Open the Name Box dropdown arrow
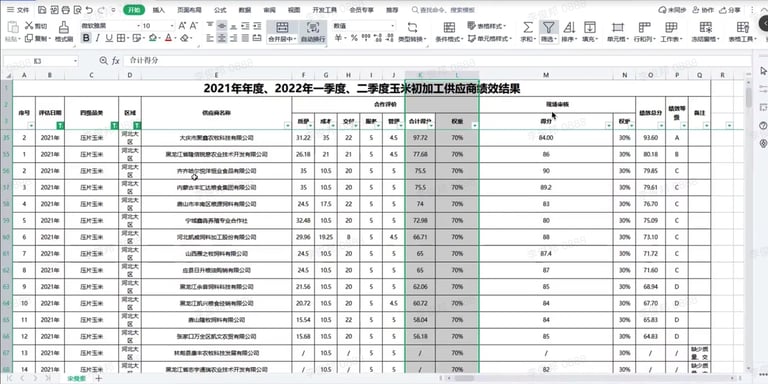 point(75,61)
